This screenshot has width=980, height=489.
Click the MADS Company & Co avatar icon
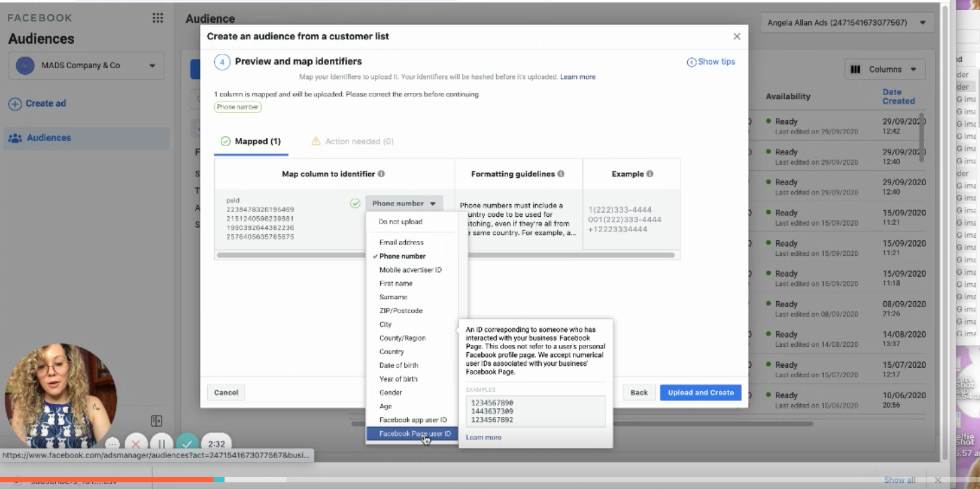coord(25,65)
